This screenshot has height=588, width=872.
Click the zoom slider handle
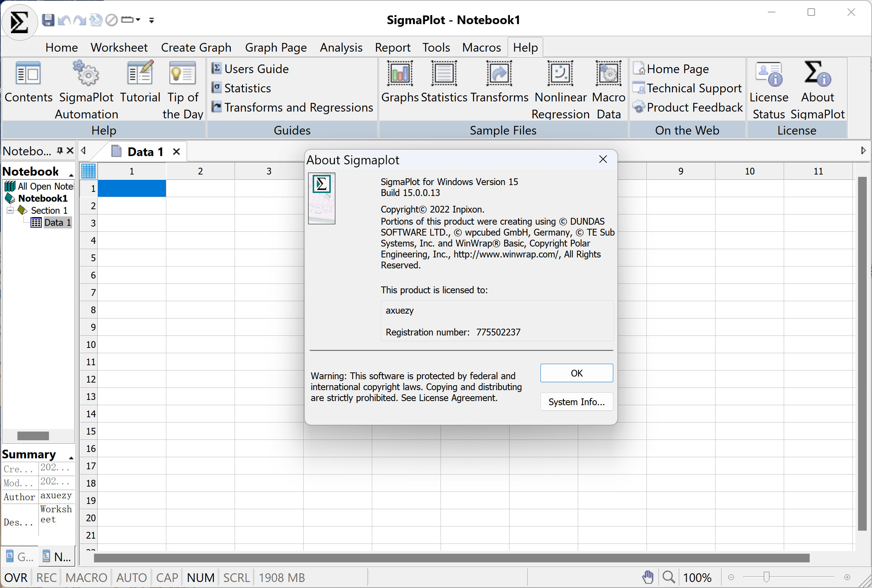766,577
